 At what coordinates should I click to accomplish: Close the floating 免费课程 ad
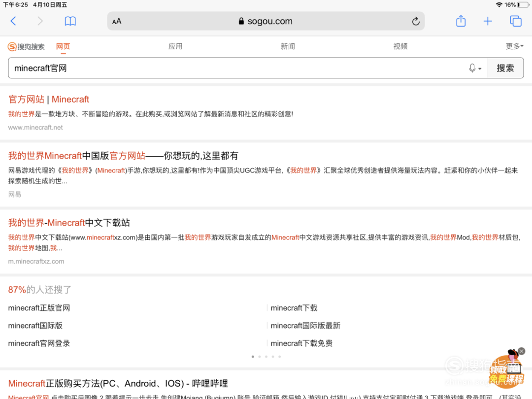click(522, 351)
